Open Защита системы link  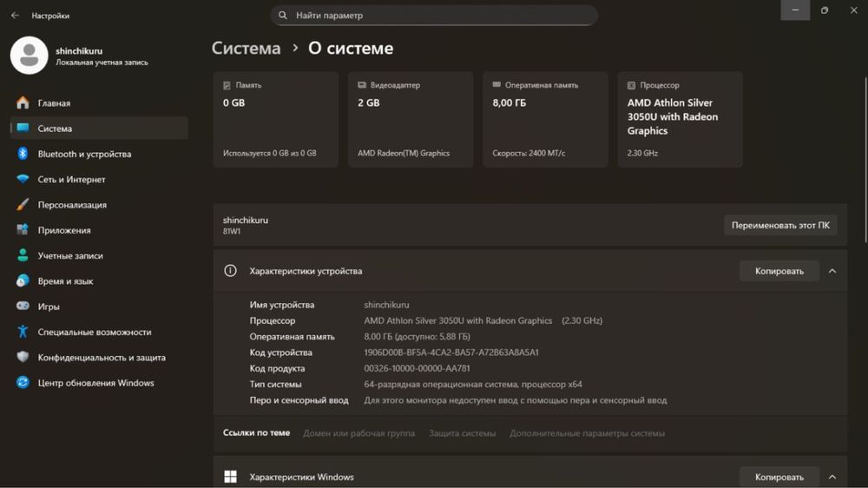pyautogui.click(x=463, y=433)
